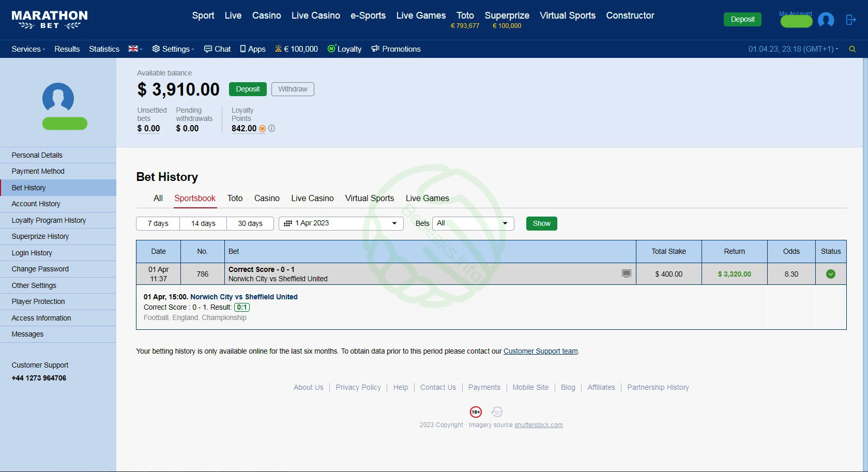Open the time zone GMT+1 dropdown

point(794,49)
